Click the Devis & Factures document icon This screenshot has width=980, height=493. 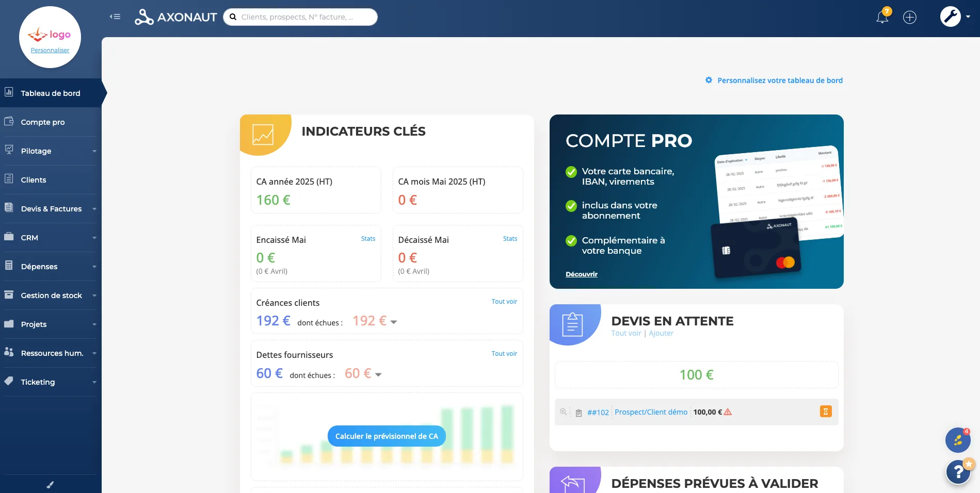(9, 208)
